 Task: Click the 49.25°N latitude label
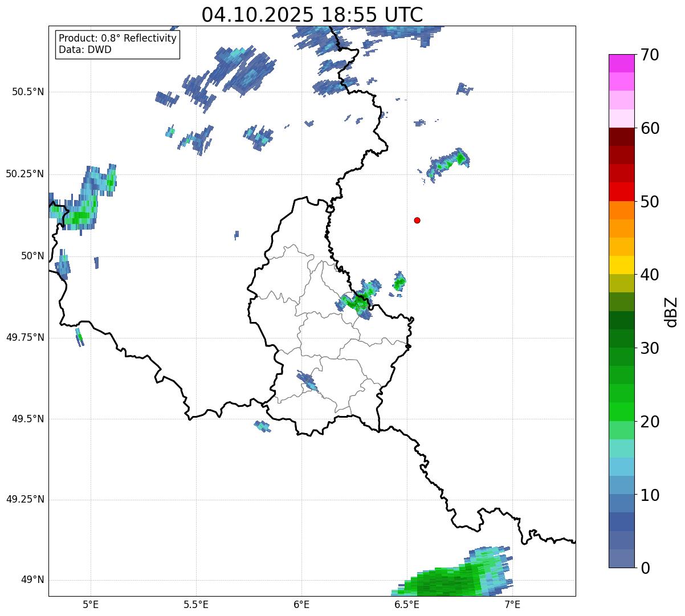(25, 499)
